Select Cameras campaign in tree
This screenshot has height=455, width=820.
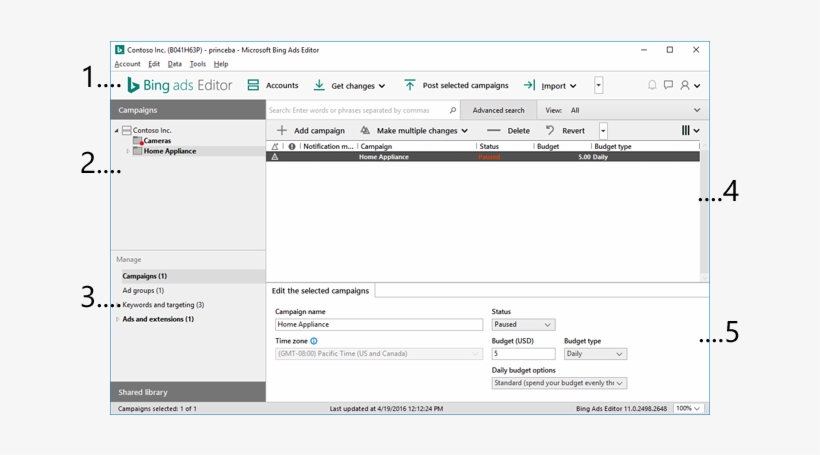(x=157, y=141)
